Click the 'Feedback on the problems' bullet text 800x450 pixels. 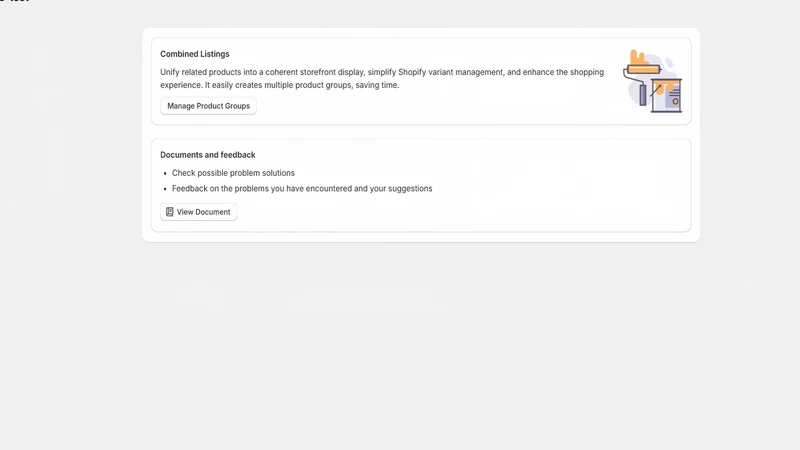click(302, 188)
